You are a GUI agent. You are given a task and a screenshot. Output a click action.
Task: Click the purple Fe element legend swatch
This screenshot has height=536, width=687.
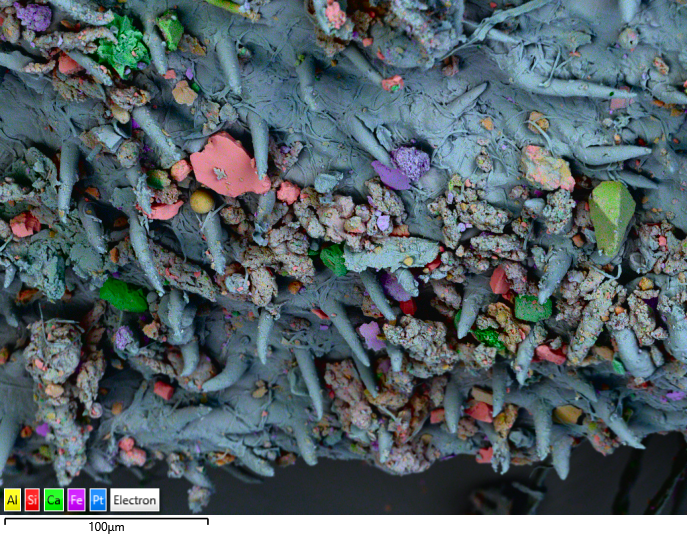tap(76, 500)
